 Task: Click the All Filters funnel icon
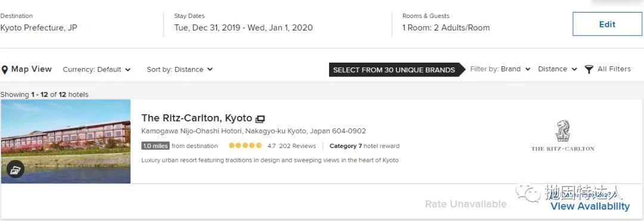coord(589,69)
